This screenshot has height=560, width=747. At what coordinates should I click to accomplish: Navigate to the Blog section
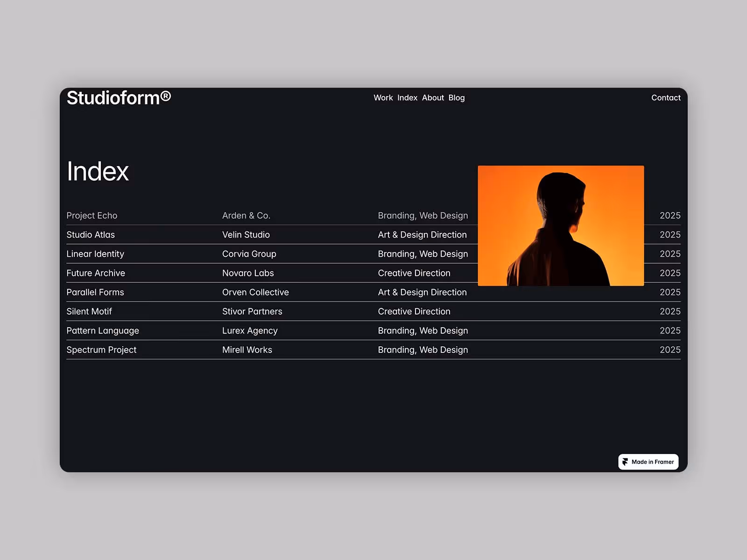tap(456, 98)
